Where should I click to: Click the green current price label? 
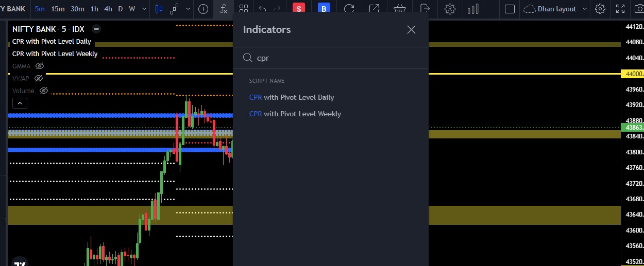click(632, 127)
